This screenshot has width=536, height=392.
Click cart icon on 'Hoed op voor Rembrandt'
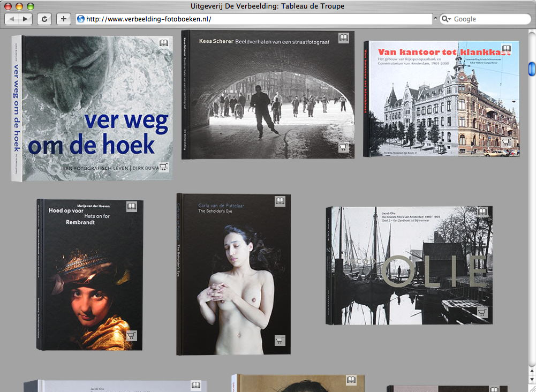tap(131, 336)
